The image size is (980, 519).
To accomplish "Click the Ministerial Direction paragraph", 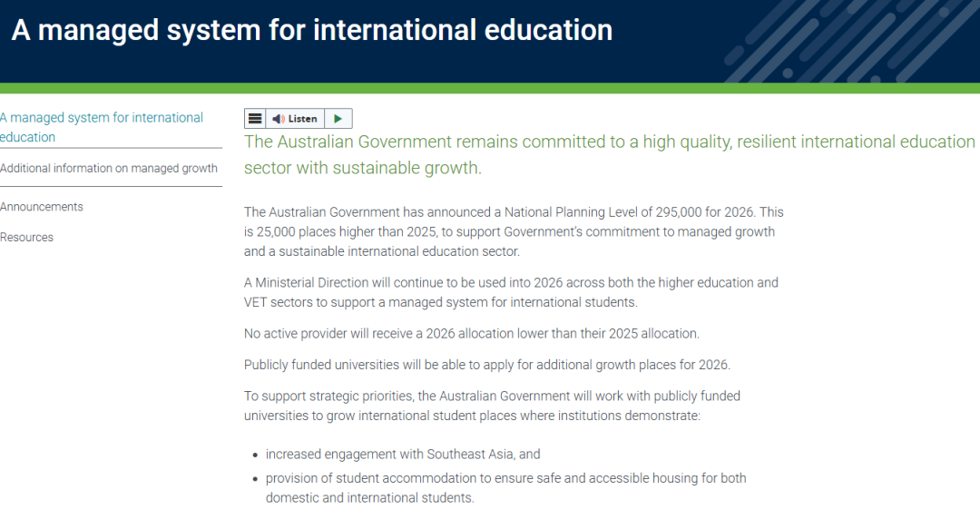I will tap(511, 292).
